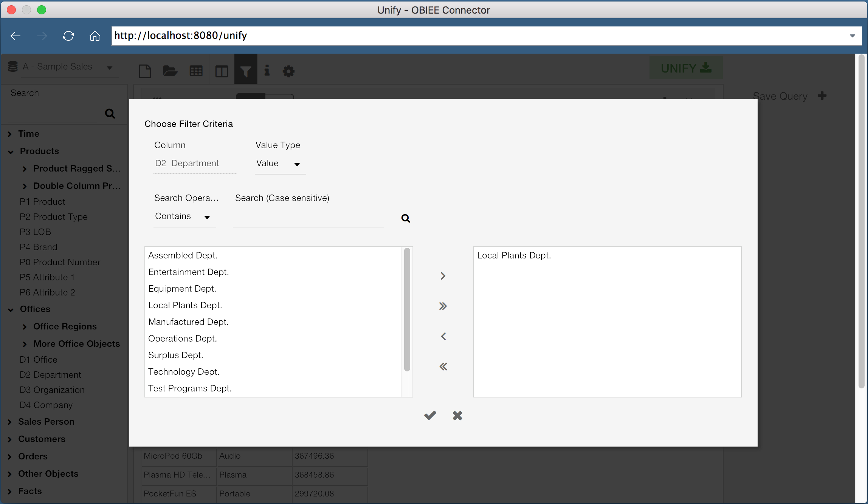Select Technology Dept. in available list
The height and width of the screenshot is (504, 868).
184,372
